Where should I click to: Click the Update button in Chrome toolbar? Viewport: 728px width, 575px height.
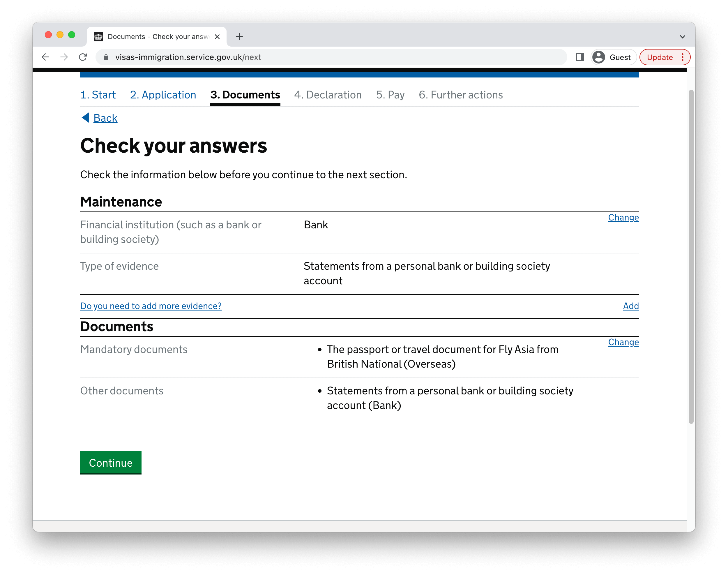point(660,57)
